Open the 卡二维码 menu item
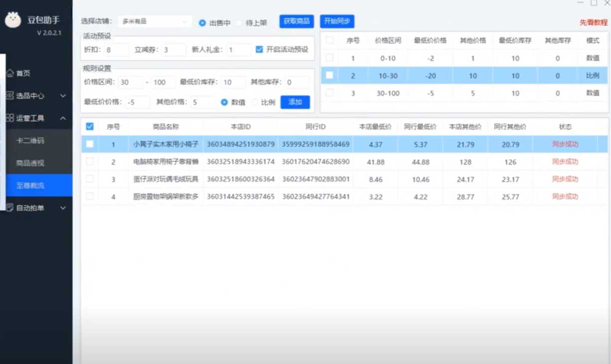The width and height of the screenshot is (611, 364). point(30,141)
